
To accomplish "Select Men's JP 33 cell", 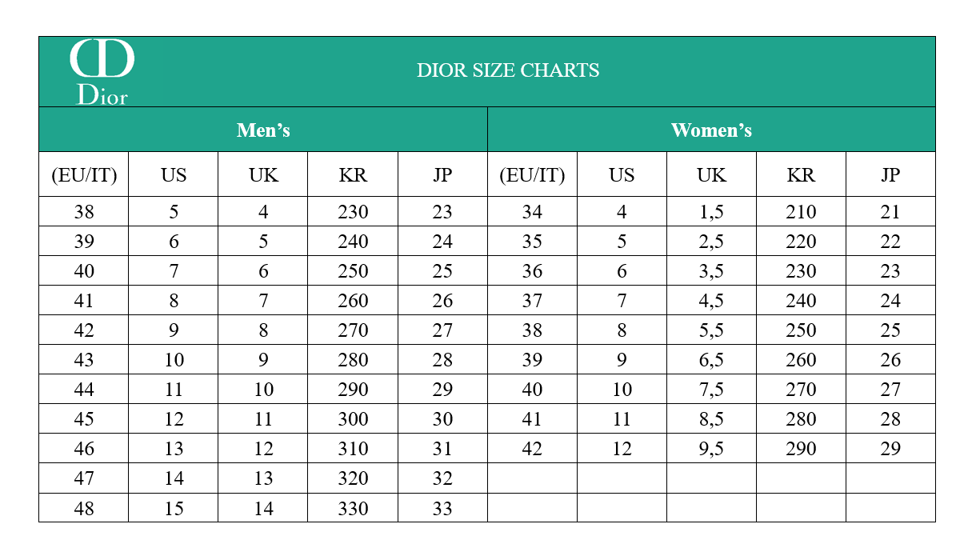I will pos(442,508).
